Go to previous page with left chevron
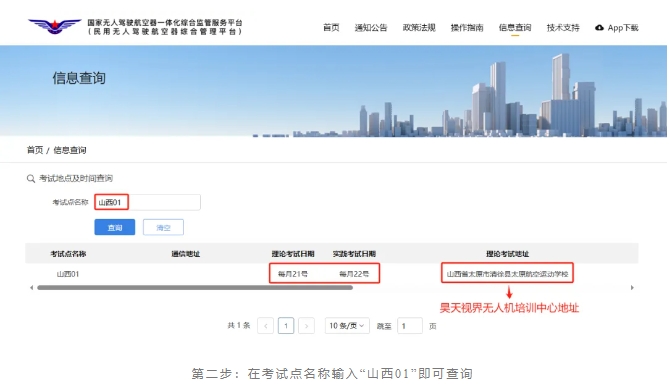This screenshot has width=669, height=389. tap(265, 326)
